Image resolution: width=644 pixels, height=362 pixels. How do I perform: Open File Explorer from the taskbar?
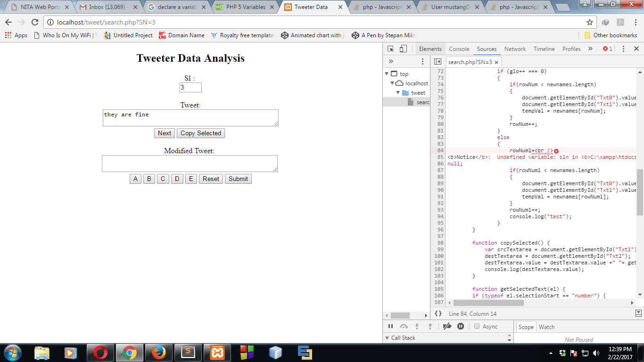41,352
